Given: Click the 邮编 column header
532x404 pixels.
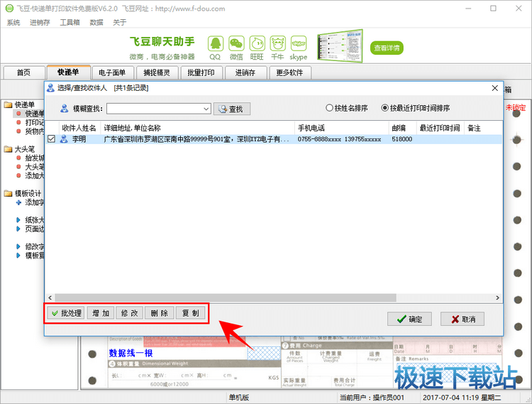Looking at the screenshot, I should [402, 128].
